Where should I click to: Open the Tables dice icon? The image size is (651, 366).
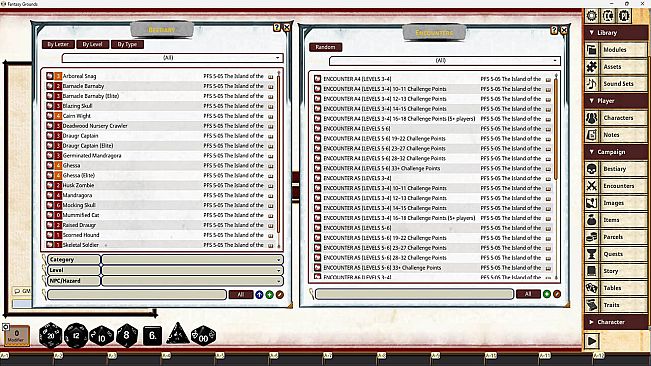pos(592,288)
